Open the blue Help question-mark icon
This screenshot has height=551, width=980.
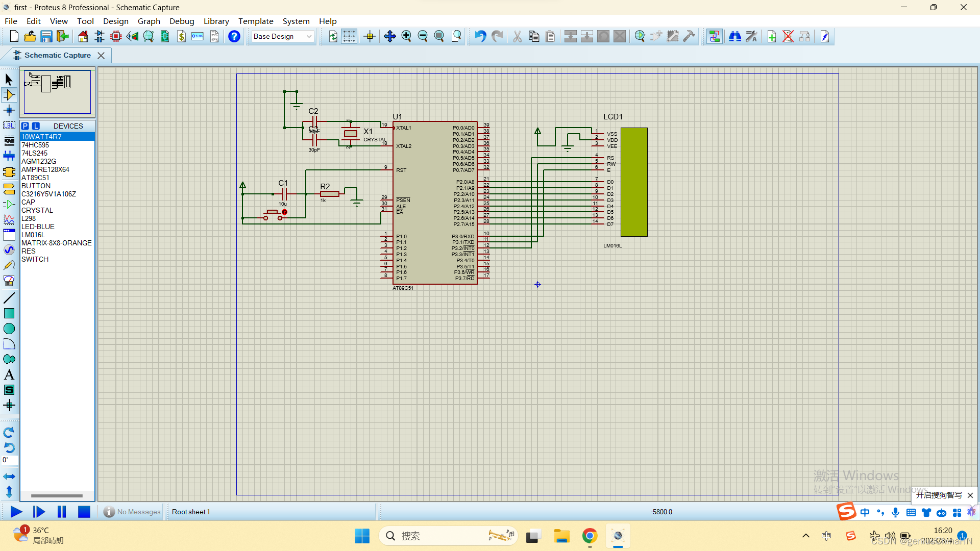(x=234, y=36)
